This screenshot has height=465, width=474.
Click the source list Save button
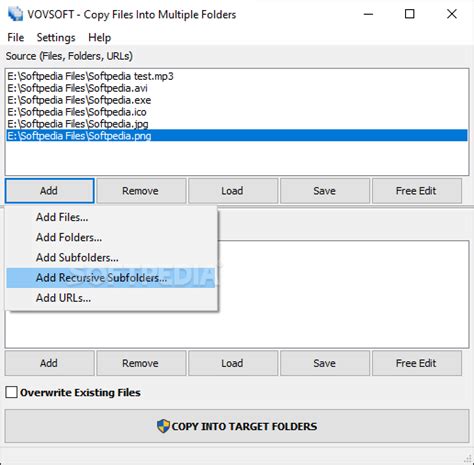point(325,191)
